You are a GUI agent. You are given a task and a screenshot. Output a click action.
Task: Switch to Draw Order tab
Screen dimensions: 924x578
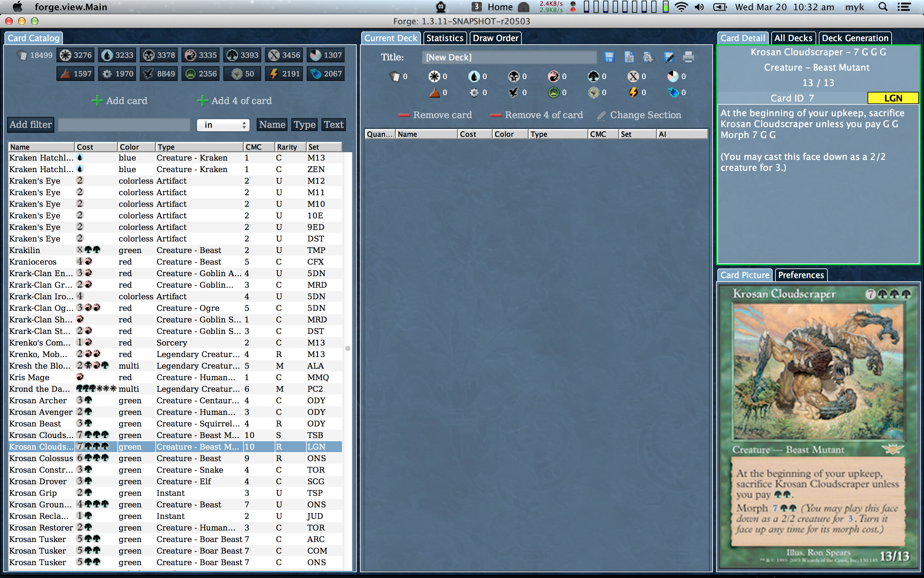coord(496,38)
